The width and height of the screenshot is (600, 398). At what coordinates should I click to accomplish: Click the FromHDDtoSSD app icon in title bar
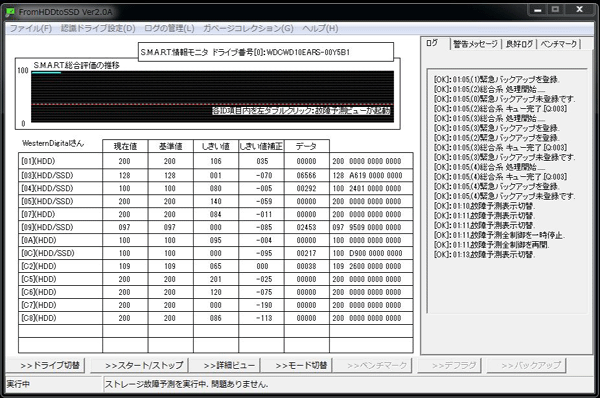pyautogui.click(x=10, y=12)
